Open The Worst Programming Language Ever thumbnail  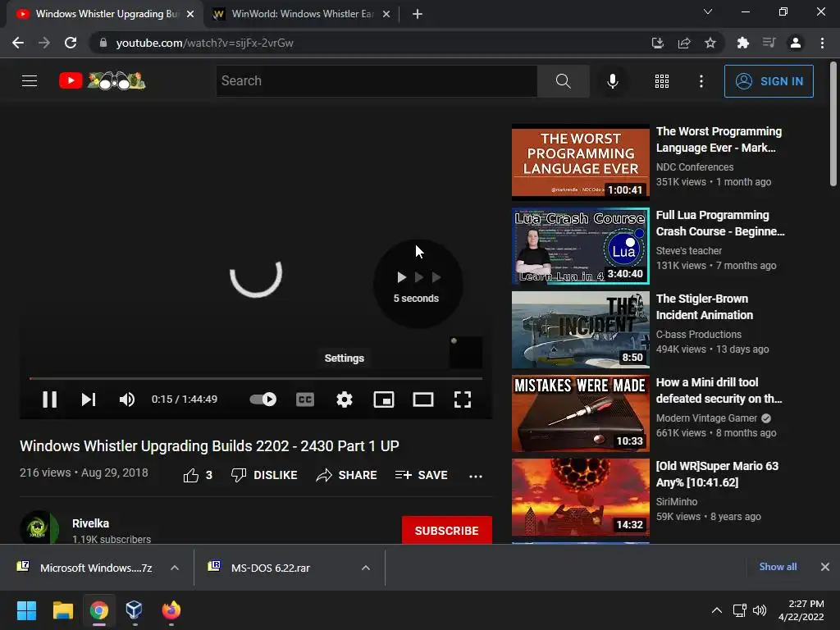(581, 162)
